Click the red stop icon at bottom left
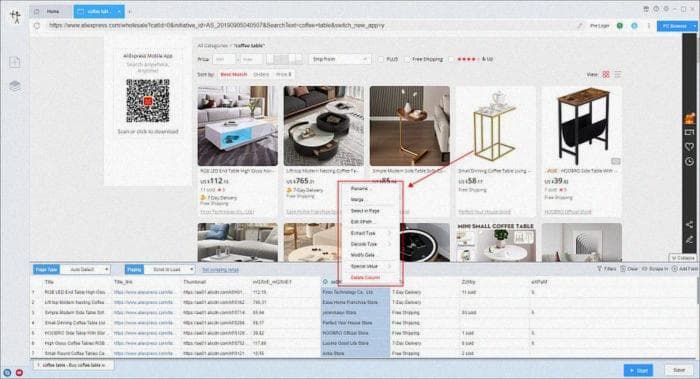Viewport: 700px width, 379px height. point(20,372)
